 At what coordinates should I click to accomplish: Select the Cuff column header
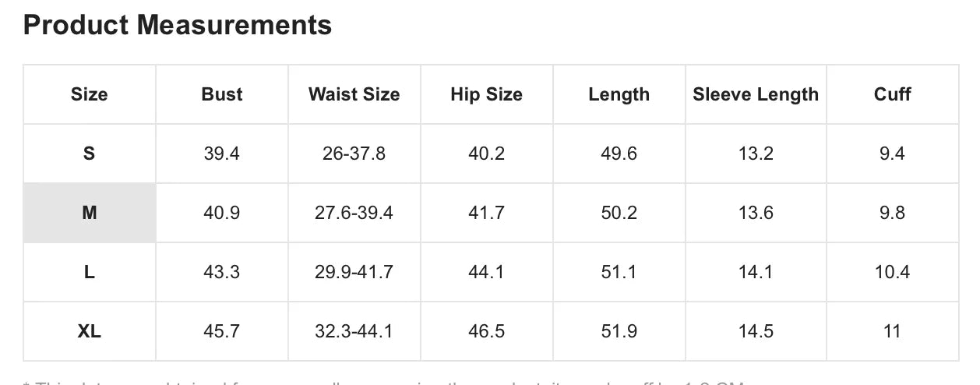[x=892, y=94]
